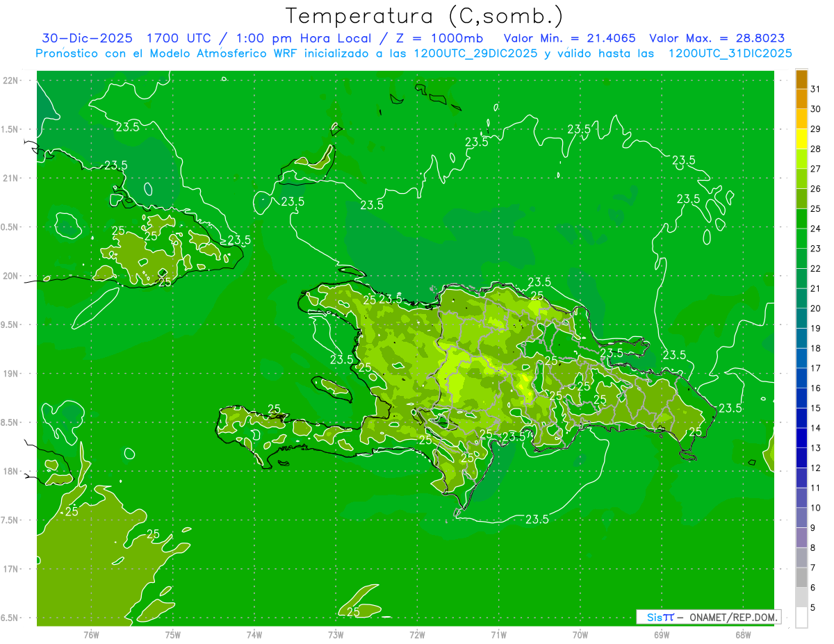Screen dimensions: 834x644
Task: Click the "8.5N" latitude axis label
Action: [10, 422]
